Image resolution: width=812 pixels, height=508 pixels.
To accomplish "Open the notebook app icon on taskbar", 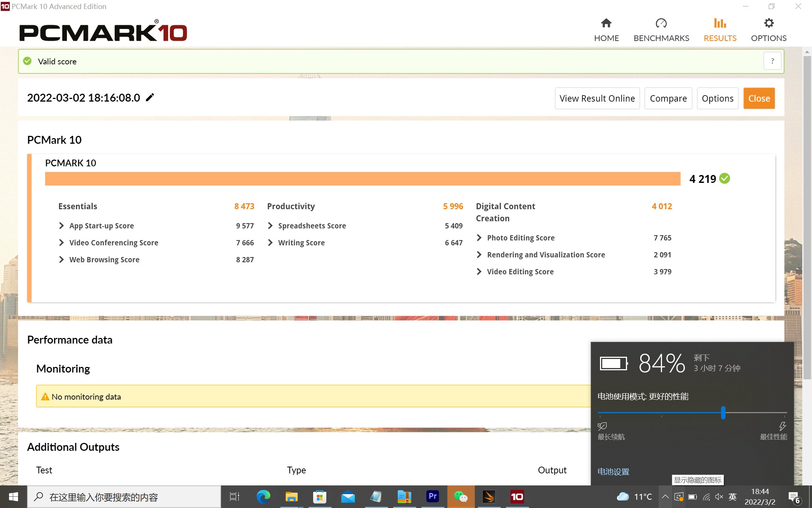I will (376, 497).
